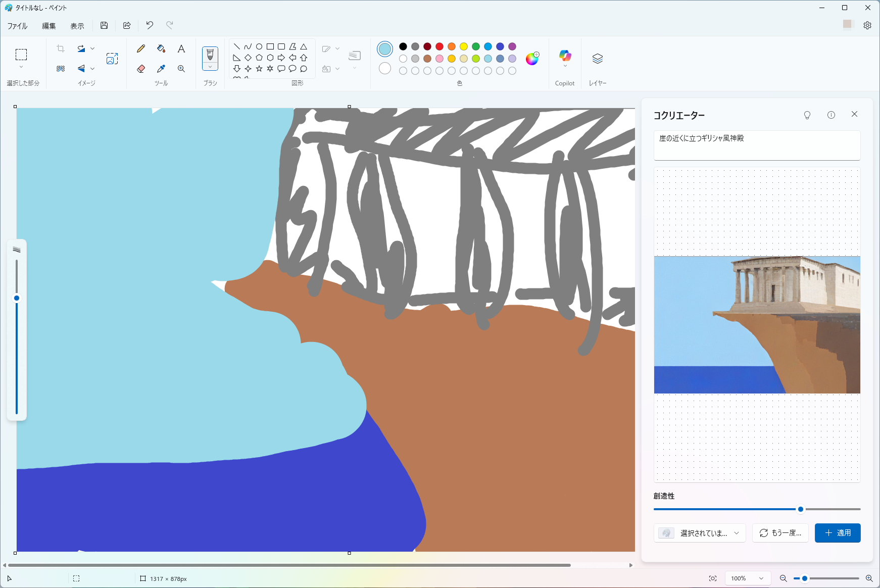Select the Pencil tool
880x588 pixels.
point(141,48)
